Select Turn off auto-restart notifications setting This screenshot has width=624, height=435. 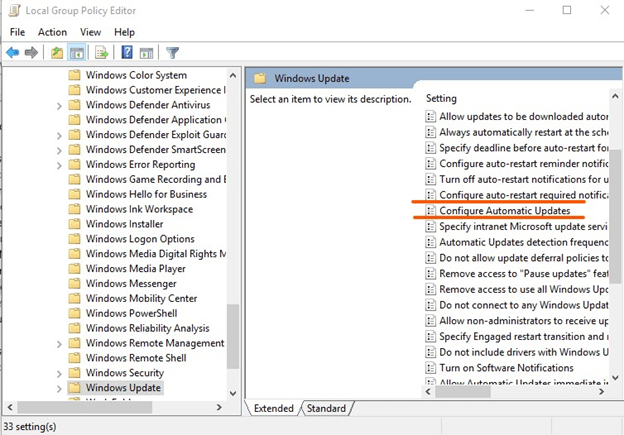coord(524,179)
